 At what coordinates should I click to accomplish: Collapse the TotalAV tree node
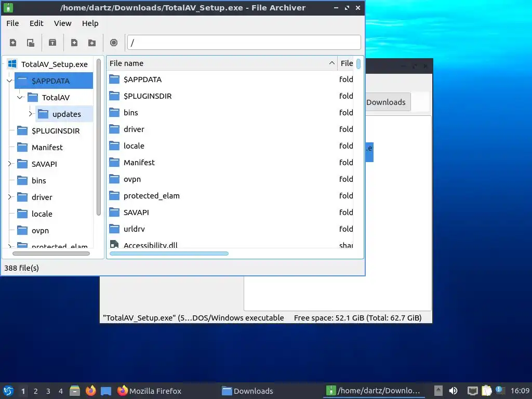(20, 97)
